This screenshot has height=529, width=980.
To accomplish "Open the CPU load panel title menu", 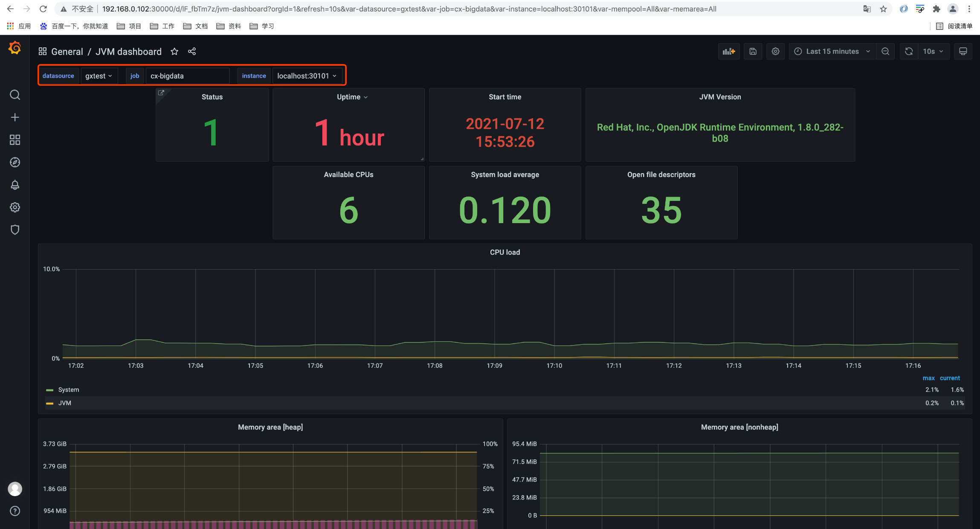I will [505, 253].
